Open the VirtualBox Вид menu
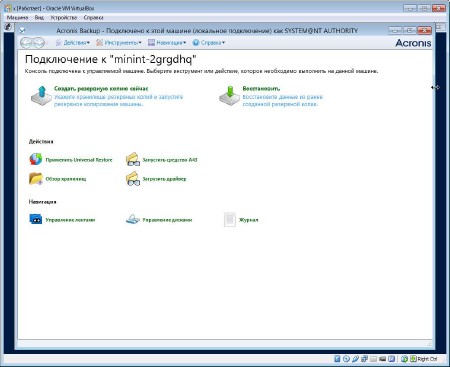The image size is (450, 367). pos(39,18)
